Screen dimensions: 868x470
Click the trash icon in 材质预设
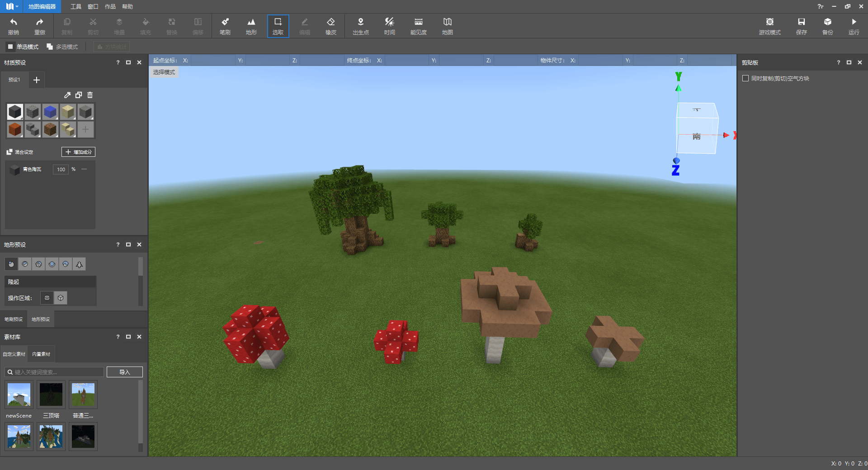[x=90, y=95]
